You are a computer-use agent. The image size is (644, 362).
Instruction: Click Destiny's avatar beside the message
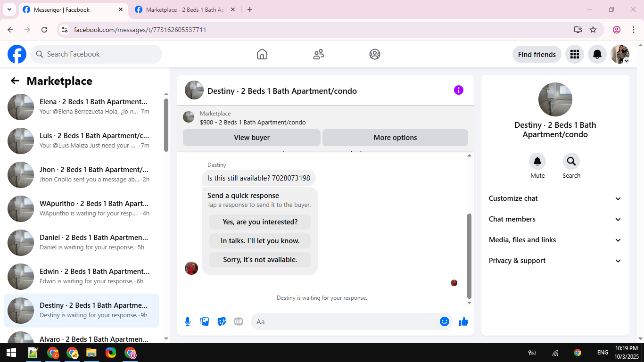191,268
